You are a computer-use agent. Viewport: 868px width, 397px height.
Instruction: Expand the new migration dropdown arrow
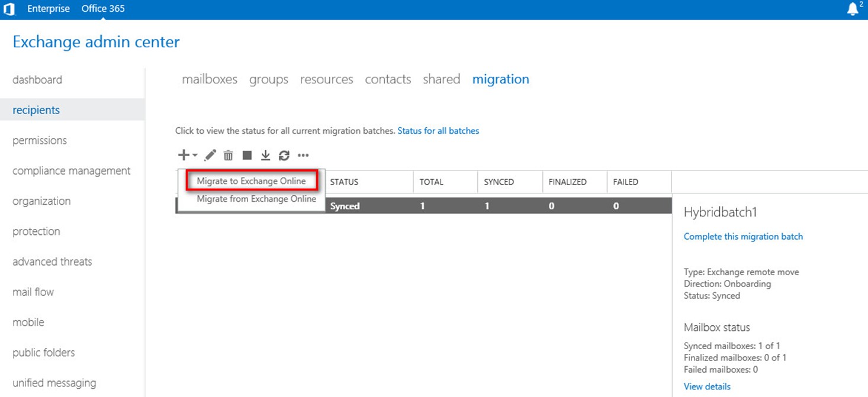[195, 156]
